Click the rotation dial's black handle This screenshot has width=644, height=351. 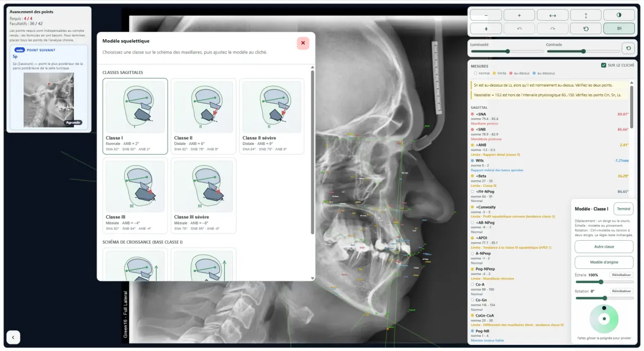(604, 308)
